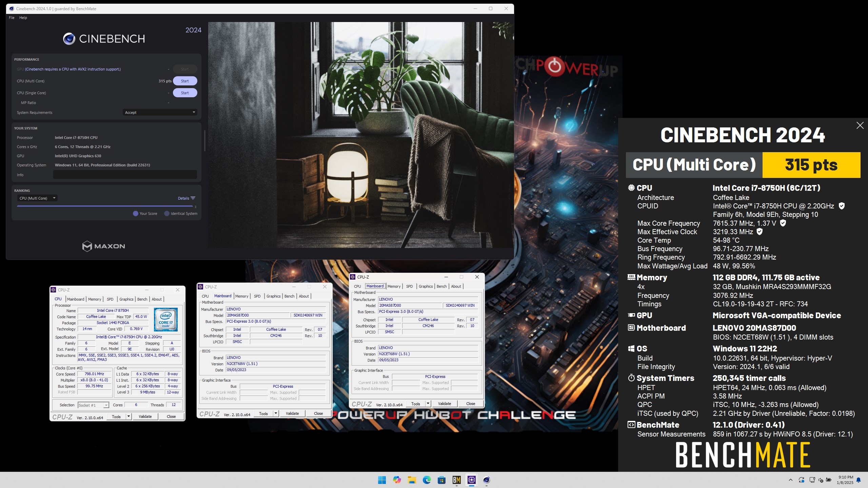
Task: Open the Ranking CPU (Multi Core) dropdown
Action: pyautogui.click(x=37, y=198)
